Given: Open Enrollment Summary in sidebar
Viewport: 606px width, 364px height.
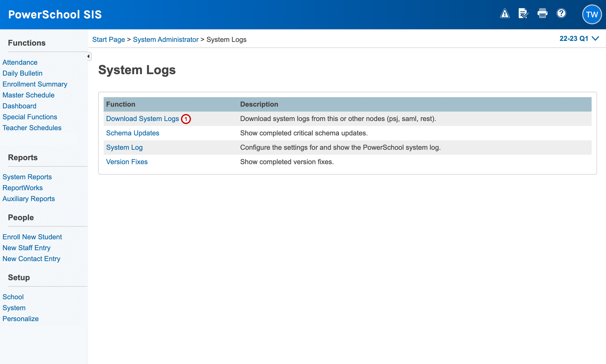Looking at the screenshot, I should pos(35,84).
